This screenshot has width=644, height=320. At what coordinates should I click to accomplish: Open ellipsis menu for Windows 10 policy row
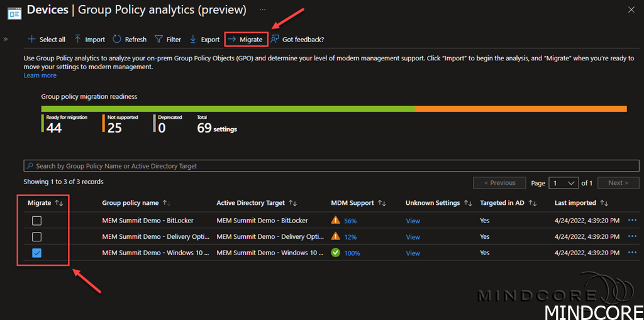632,253
